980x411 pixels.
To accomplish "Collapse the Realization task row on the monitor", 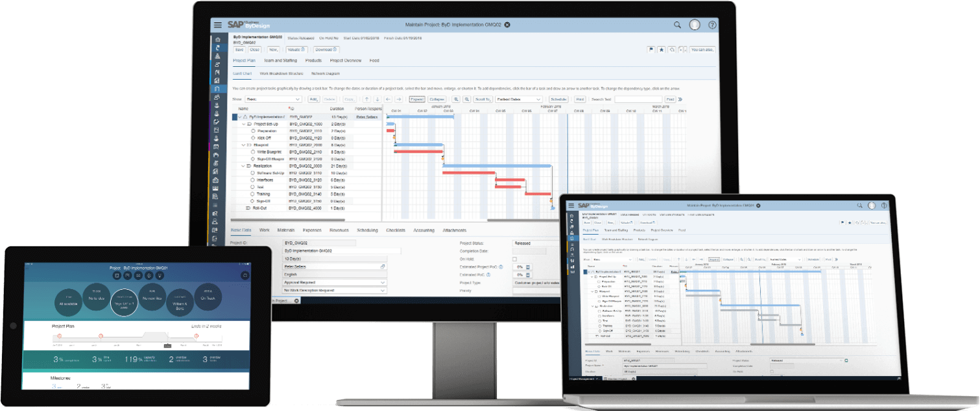I will pos(242,166).
